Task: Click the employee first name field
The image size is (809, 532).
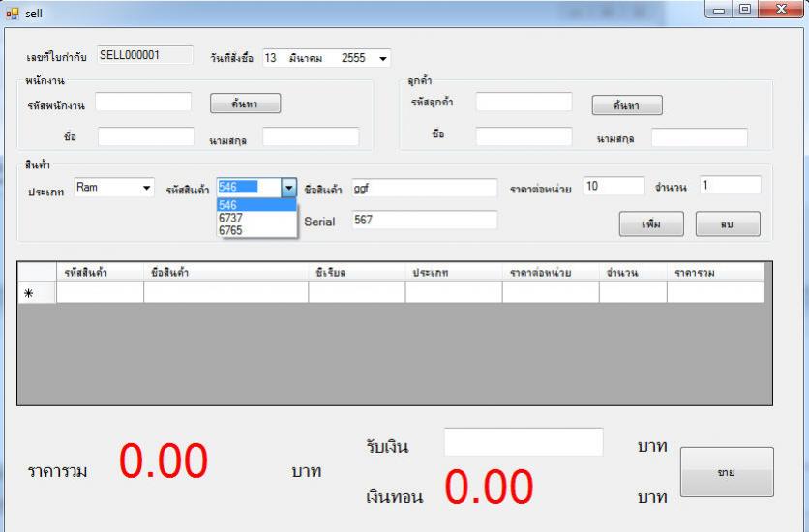Action: [x=146, y=136]
